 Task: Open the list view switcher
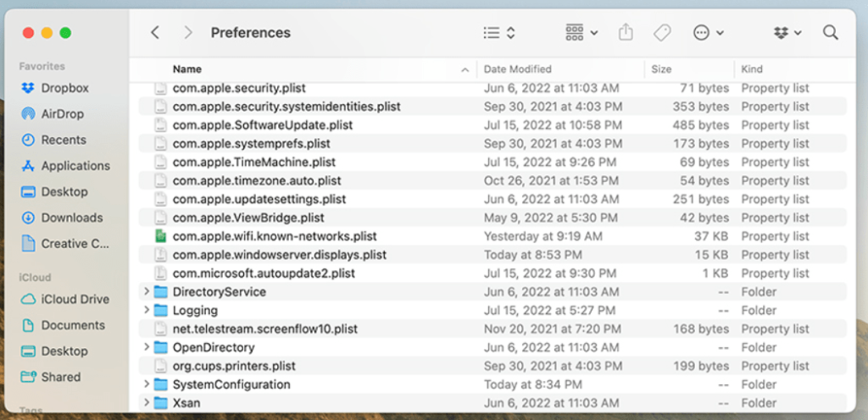(x=499, y=33)
